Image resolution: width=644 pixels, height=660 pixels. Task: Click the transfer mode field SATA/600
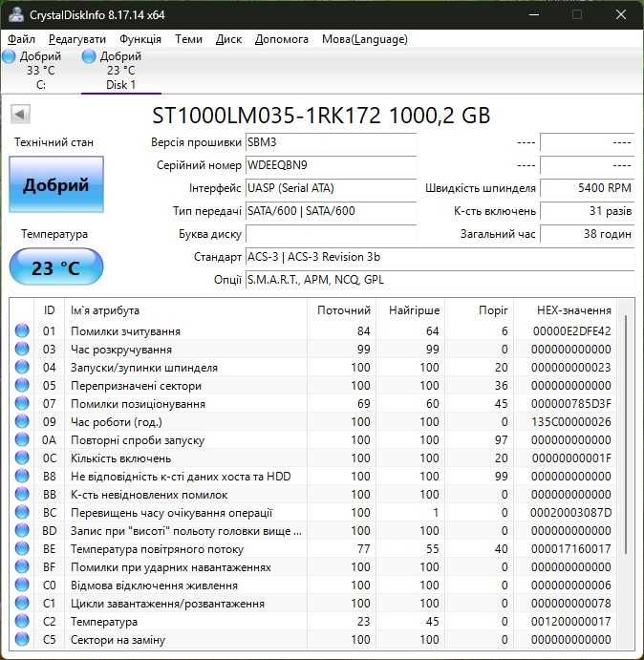tap(331, 211)
